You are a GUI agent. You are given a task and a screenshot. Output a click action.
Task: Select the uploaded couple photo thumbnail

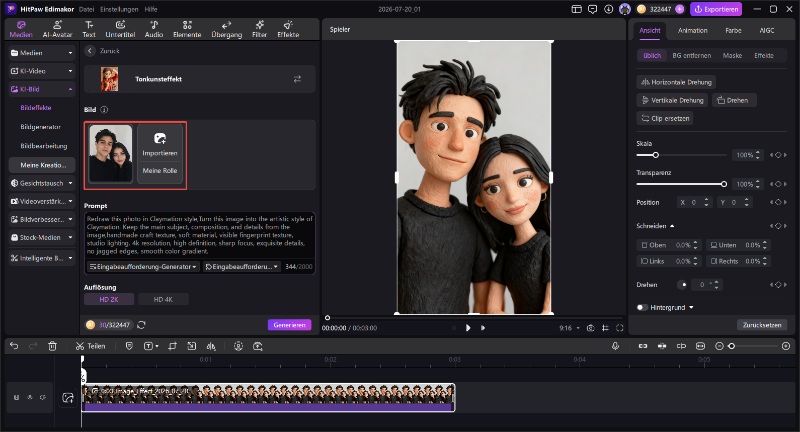110,154
